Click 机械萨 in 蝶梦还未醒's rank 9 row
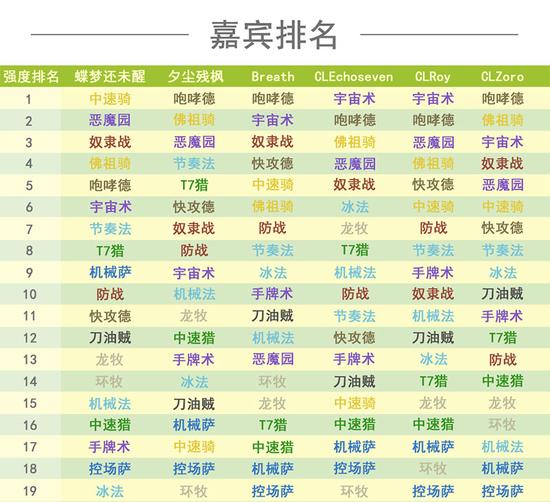550x502 pixels. [x=110, y=272]
